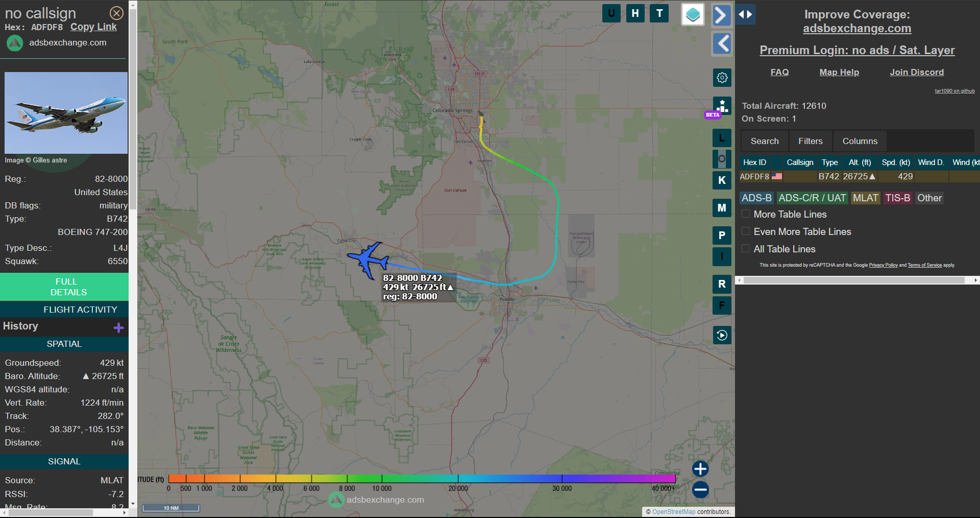
Task: Open adsbexchange.com Improve Coverage link
Action: 857,29
